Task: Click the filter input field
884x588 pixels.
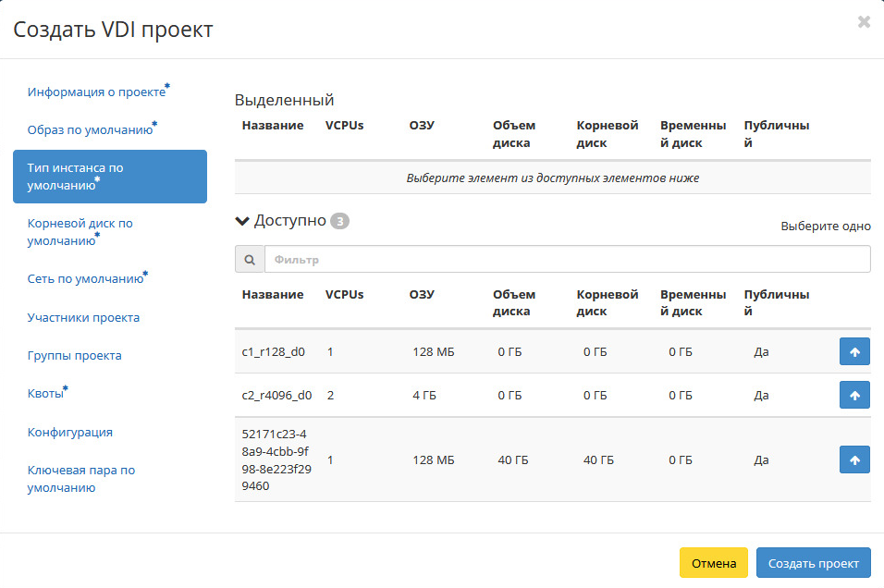Action: coord(567,260)
